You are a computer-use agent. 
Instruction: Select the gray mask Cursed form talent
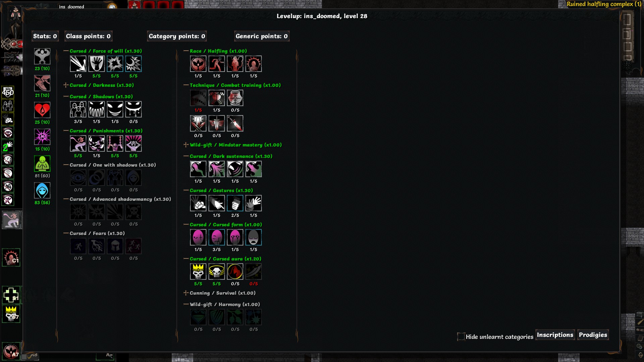pos(253,237)
